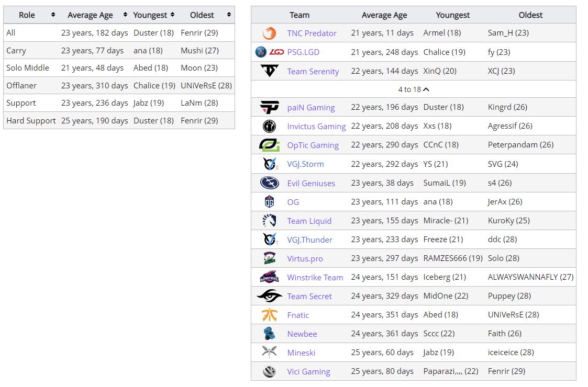588x387 pixels.
Task: Click the Mineski team link
Action: [301, 353]
